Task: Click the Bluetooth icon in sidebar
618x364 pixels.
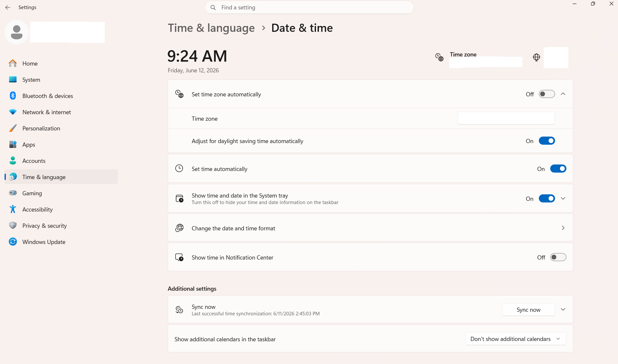Action: pyautogui.click(x=13, y=96)
